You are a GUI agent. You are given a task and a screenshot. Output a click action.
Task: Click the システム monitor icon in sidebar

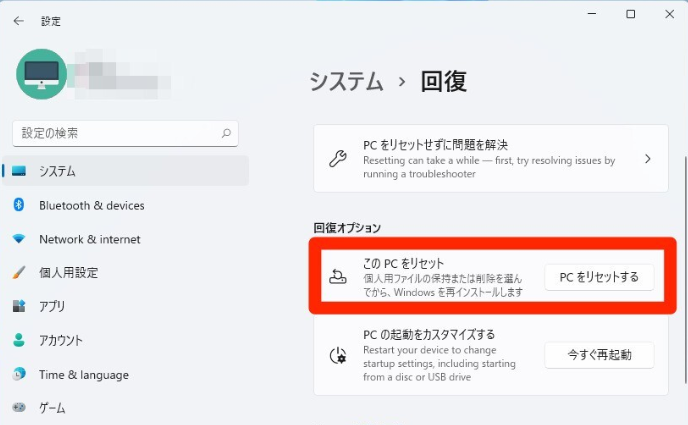pyautogui.click(x=19, y=171)
